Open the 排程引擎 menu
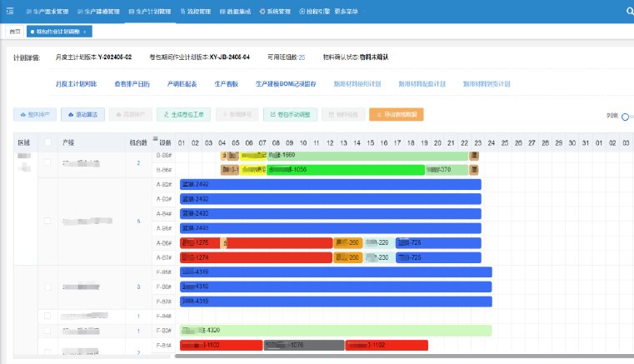This screenshot has width=634, height=364. (x=315, y=12)
